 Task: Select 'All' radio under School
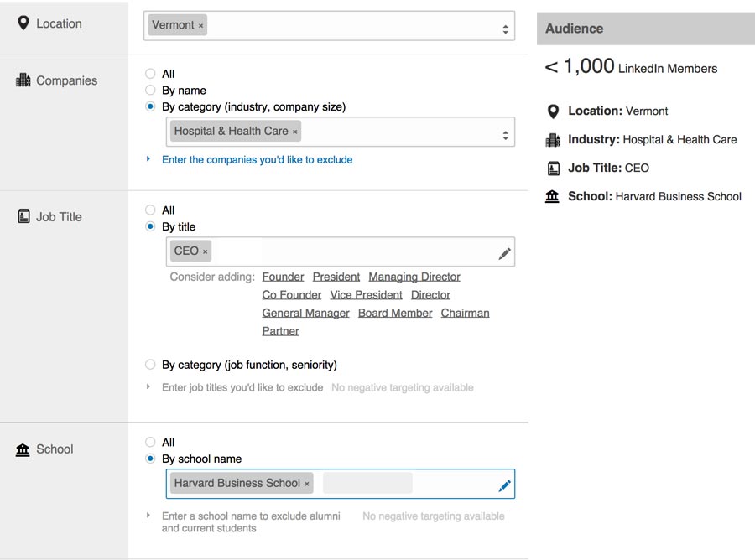151,442
